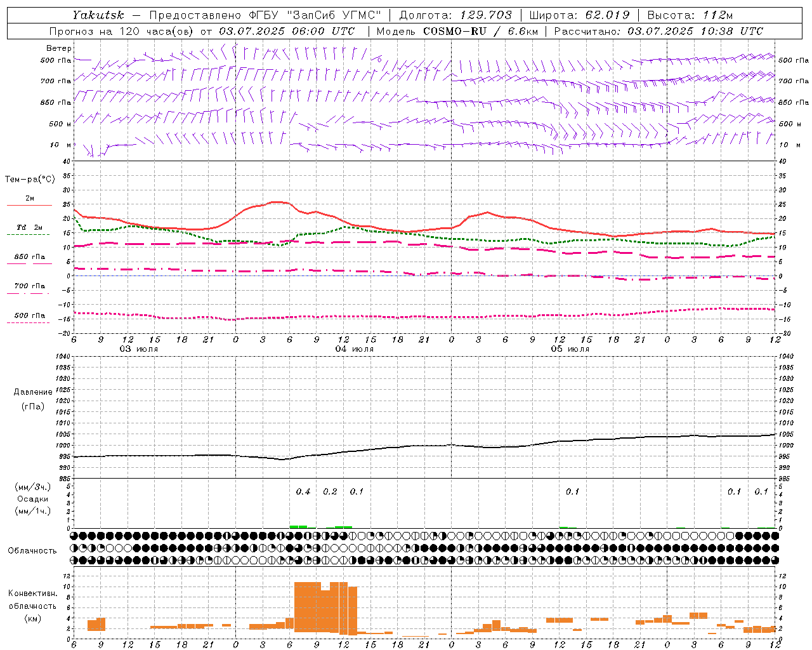Click the (мм/1ч.) precipitation unit label
This screenshot has height=650, width=812.
33,511
